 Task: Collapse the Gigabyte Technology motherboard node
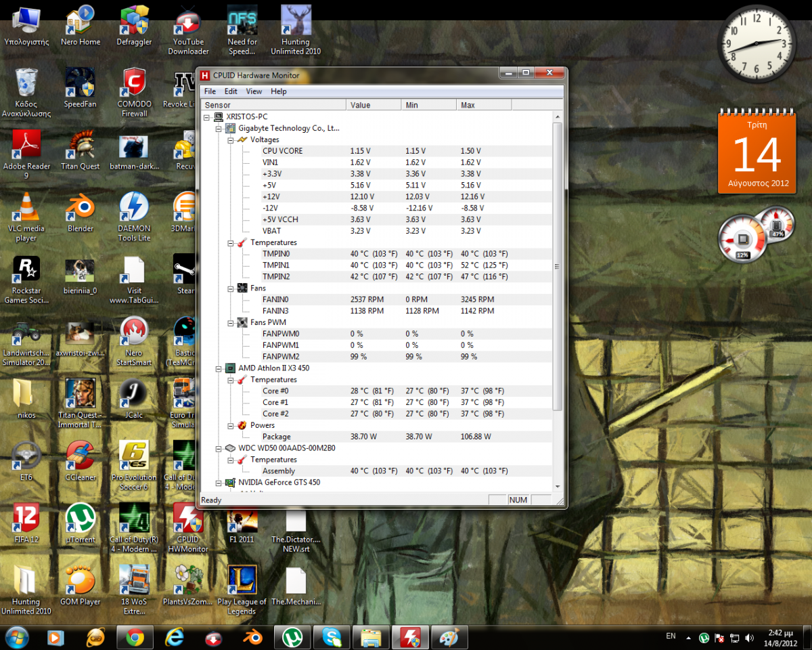[x=219, y=128]
